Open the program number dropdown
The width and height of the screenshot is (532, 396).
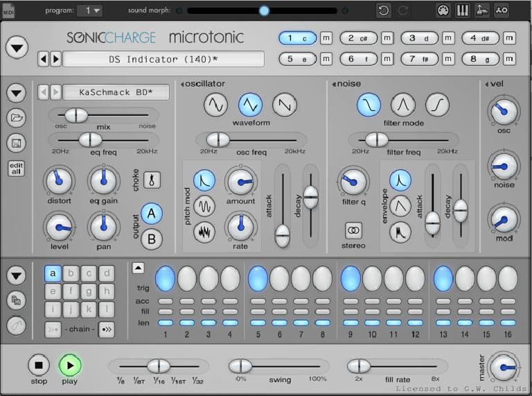click(90, 11)
